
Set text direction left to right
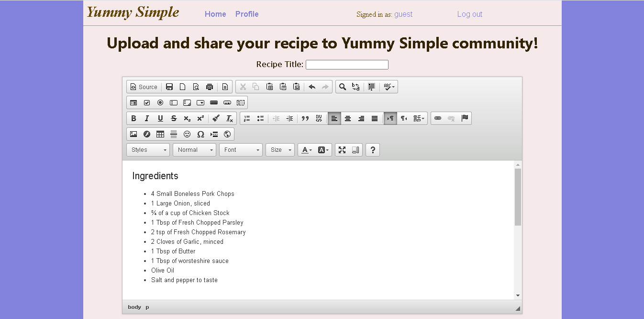390,118
